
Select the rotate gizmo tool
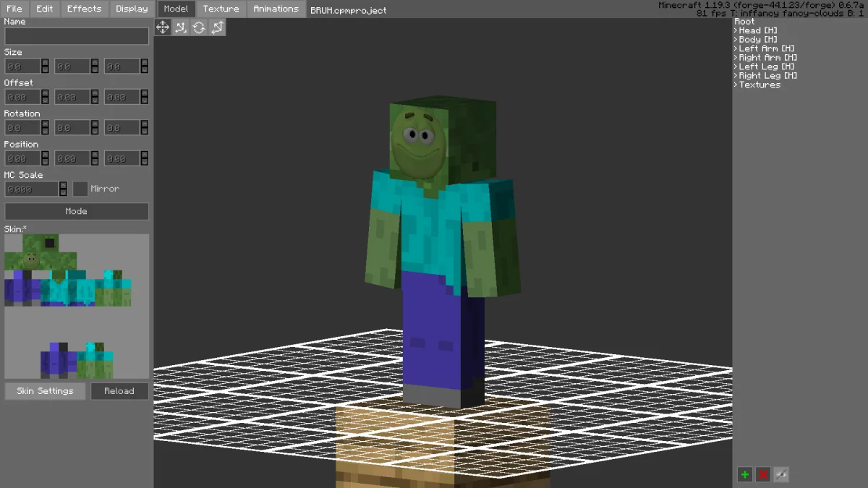(199, 27)
